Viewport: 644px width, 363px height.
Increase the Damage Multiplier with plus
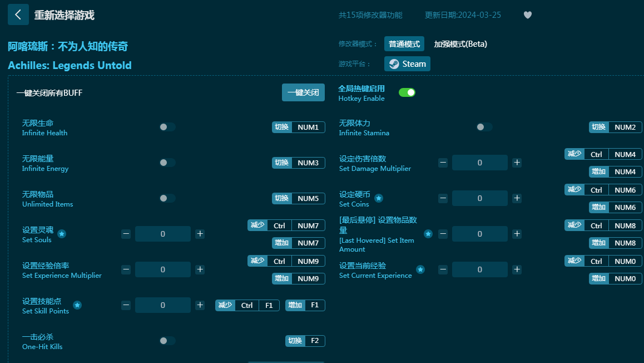pyautogui.click(x=517, y=163)
